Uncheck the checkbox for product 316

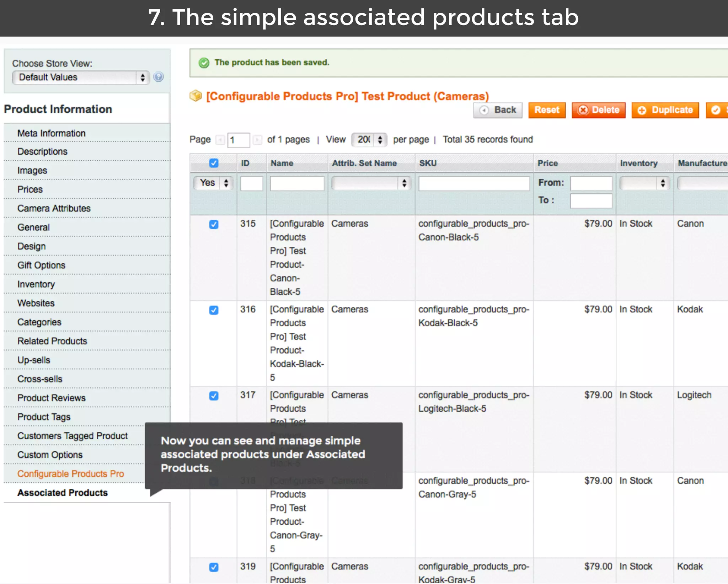(214, 310)
